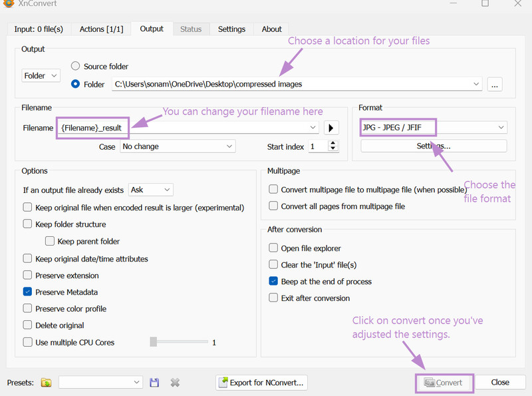
Task: Select the Output tab
Action: (152, 29)
